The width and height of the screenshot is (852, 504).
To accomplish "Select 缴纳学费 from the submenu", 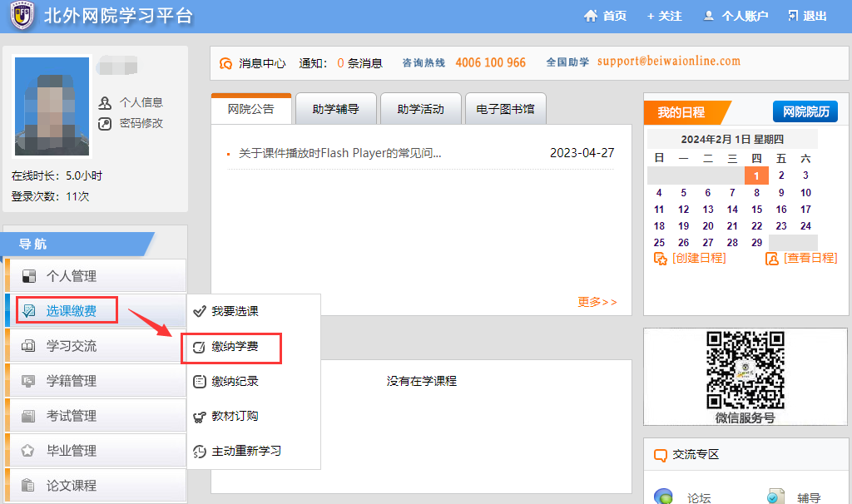I will pos(234,347).
